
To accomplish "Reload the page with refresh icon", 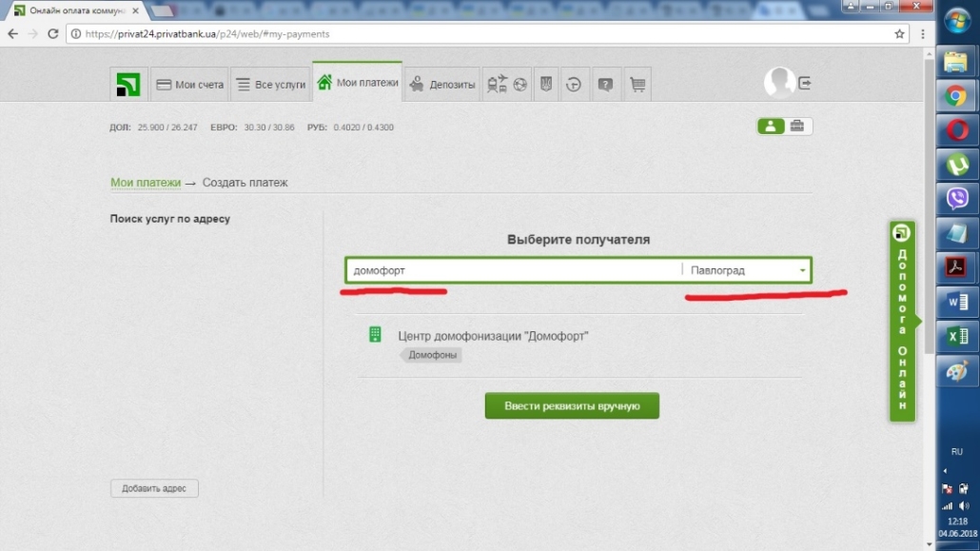I will [x=53, y=33].
